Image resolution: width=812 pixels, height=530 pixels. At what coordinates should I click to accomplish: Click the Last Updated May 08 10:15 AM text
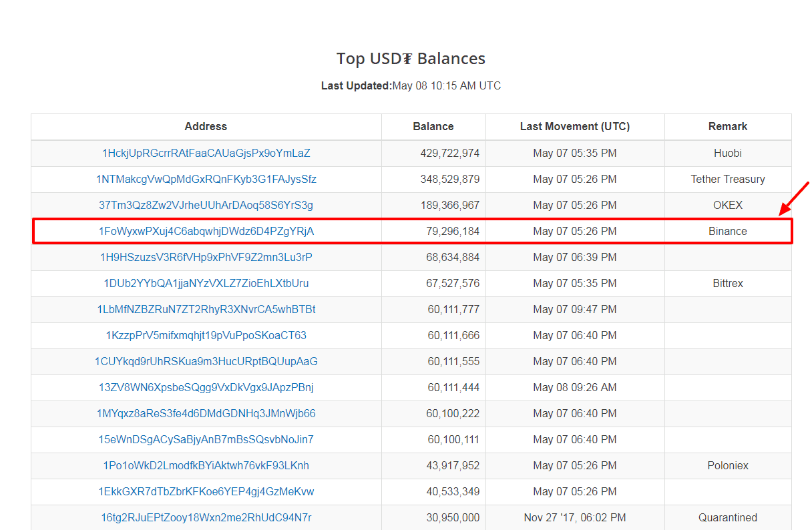point(411,86)
